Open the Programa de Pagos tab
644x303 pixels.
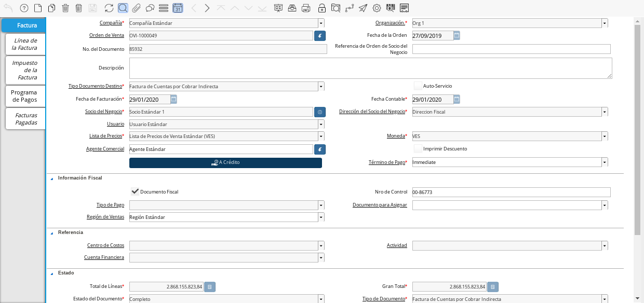25,96
